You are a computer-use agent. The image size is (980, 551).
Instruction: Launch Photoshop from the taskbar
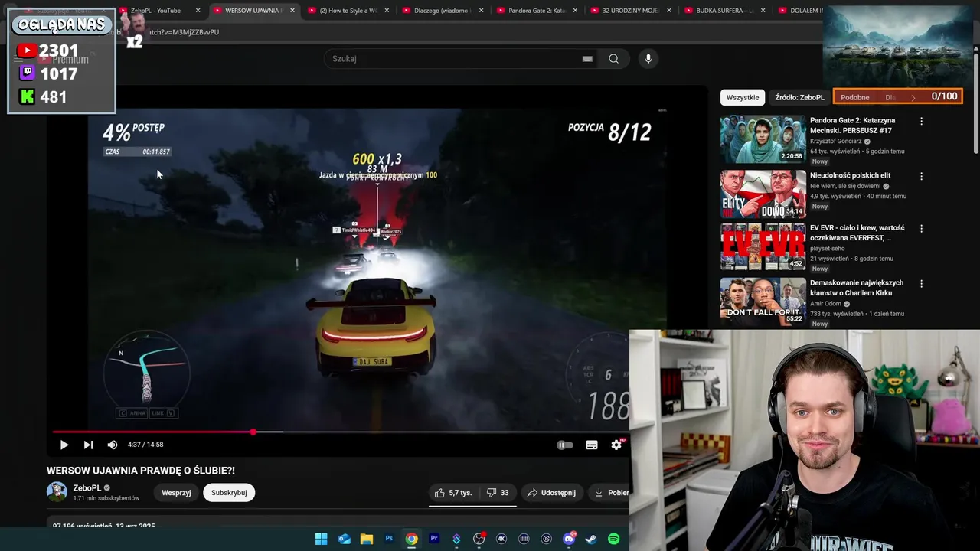(389, 539)
